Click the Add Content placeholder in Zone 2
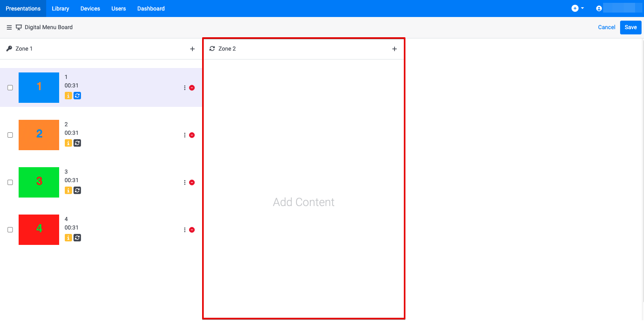 click(x=304, y=202)
